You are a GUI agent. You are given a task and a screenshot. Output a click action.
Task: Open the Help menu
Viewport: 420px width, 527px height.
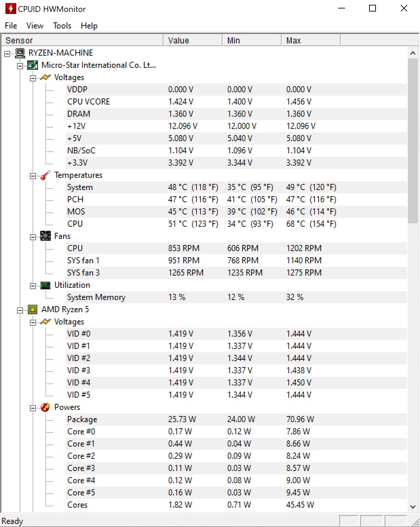[x=89, y=26]
